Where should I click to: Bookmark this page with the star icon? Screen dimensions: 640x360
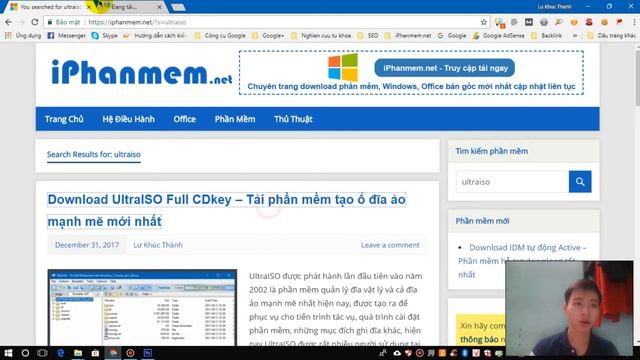click(484, 22)
